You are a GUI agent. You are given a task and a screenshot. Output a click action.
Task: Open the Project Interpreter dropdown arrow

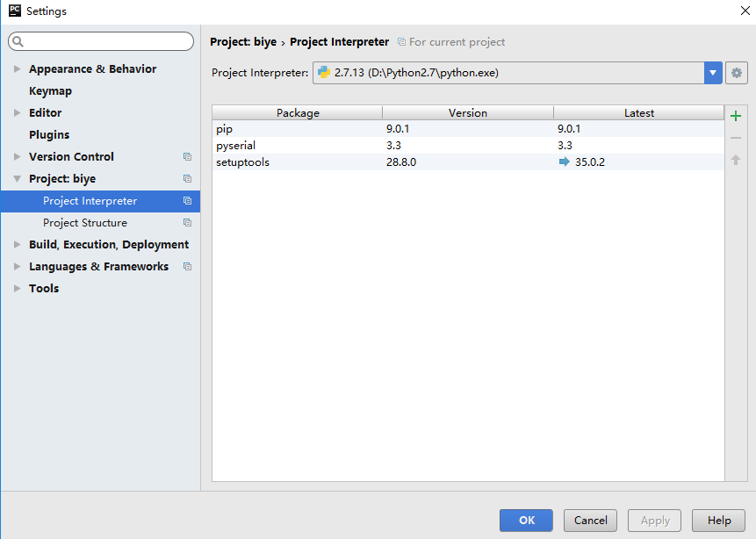point(713,73)
